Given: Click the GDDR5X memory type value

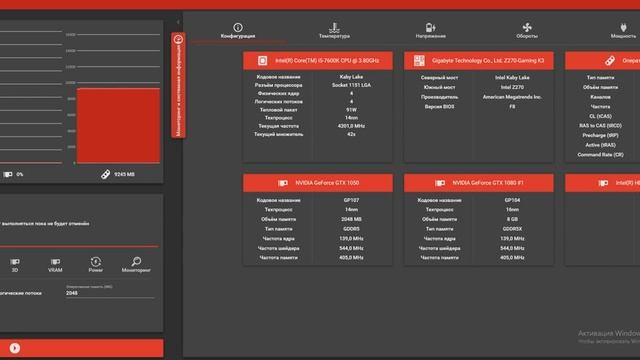Looking at the screenshot, I should click(x=512, y=229).
